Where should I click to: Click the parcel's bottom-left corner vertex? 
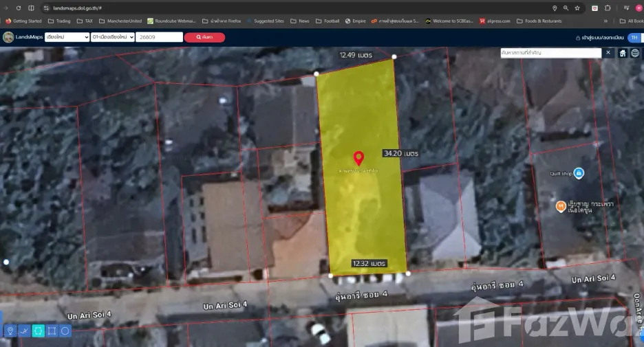(331, 276)
